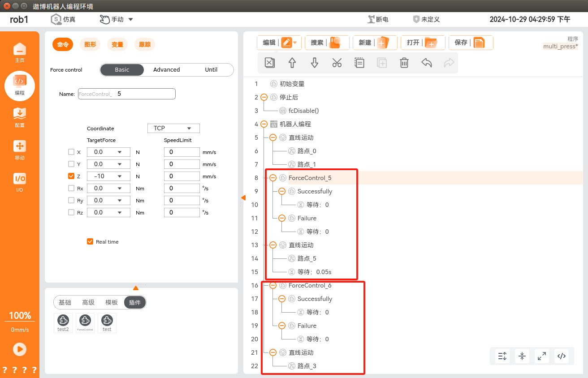
Task: Click the code view icon at bottom right
Action: tap(562, 356)
